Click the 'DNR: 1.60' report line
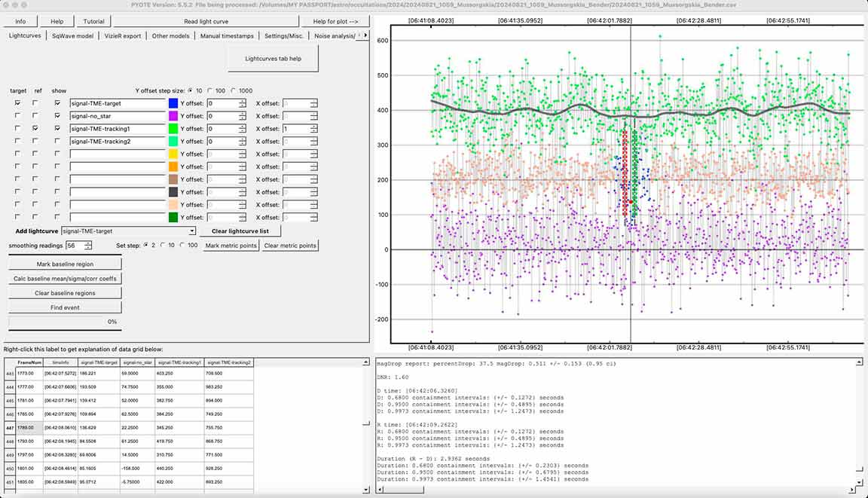Image resolution: width=868 pixels, height=498 pixels. 393,377
